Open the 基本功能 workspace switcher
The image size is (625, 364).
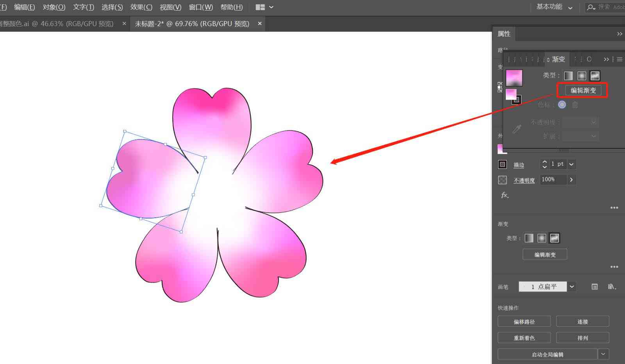[554, 7]
